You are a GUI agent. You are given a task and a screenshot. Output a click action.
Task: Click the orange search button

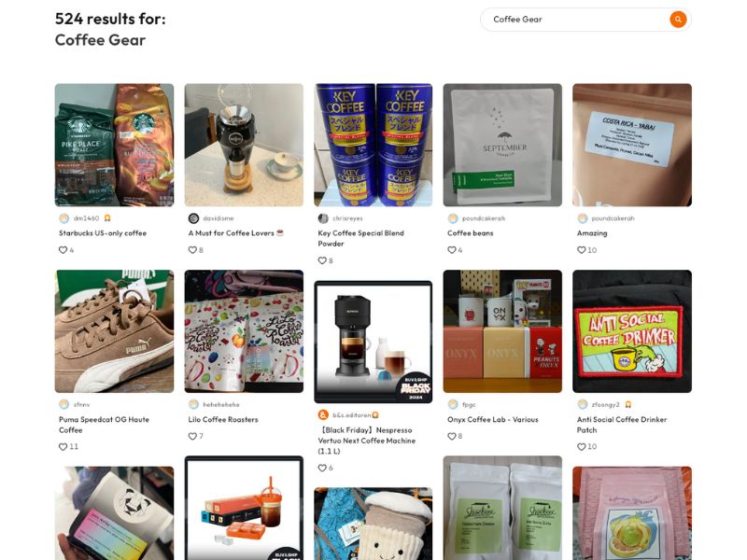click(x=678, y=20)
